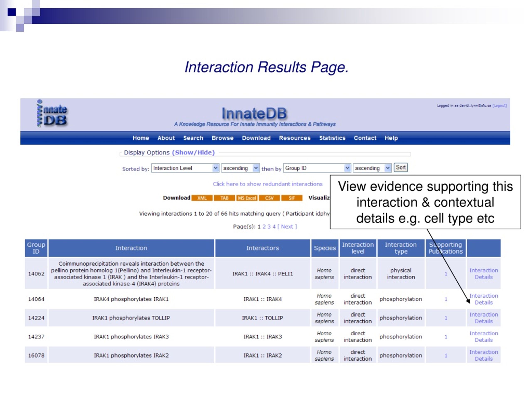Open the Statistics menu item
This screenshot has width=532, height=399.
tap(332, 138)
